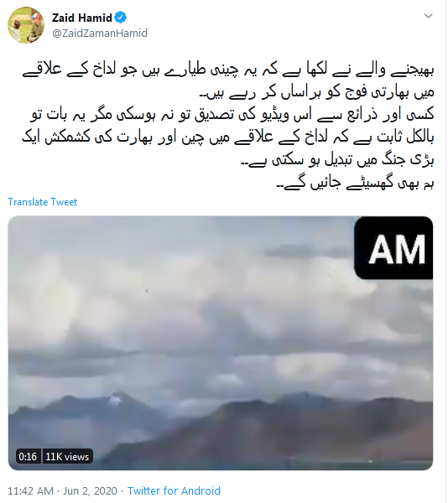448x503 pixels.
Task: Click Translate Tweet
Action: [x=42, y=202]
